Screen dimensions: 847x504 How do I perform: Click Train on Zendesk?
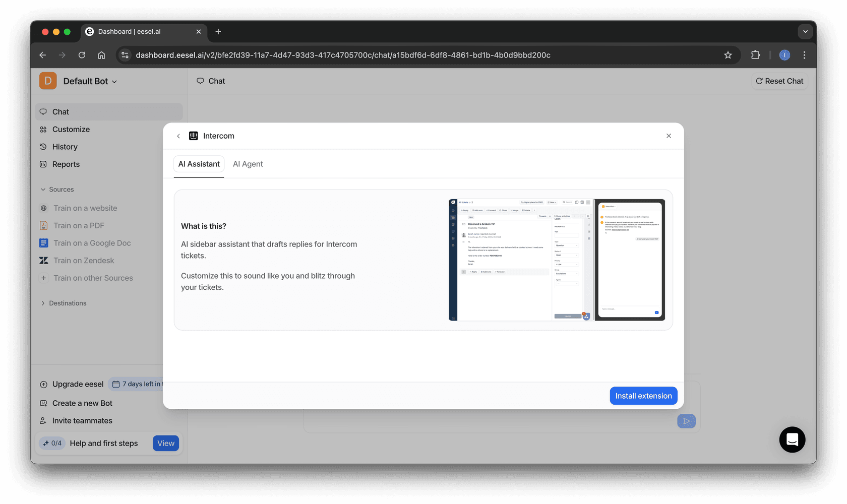(x=84, y=261)
